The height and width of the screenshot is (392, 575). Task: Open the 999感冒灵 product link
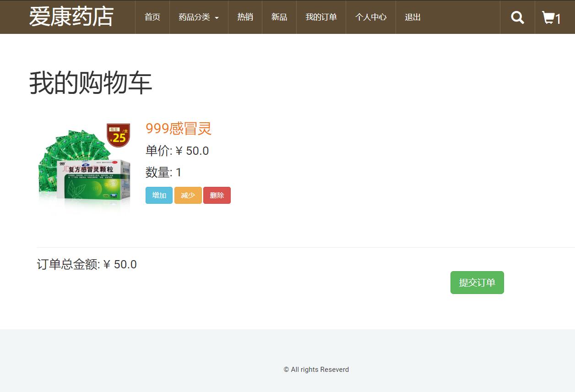coord(178,129)
